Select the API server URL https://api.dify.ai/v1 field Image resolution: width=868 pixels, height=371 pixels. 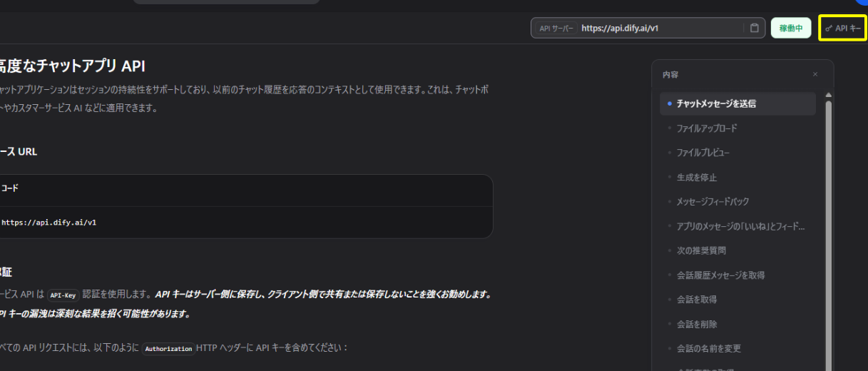coord(647,29)
